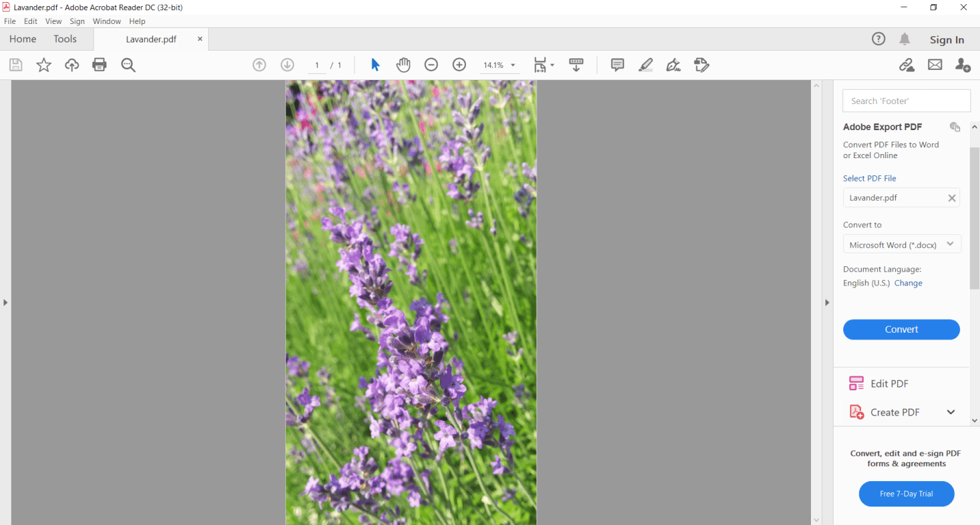Image resolution: width=980 pixels, height=525 pixels.
Task: Collapse the right tools pane arrow
Action: 827,302
